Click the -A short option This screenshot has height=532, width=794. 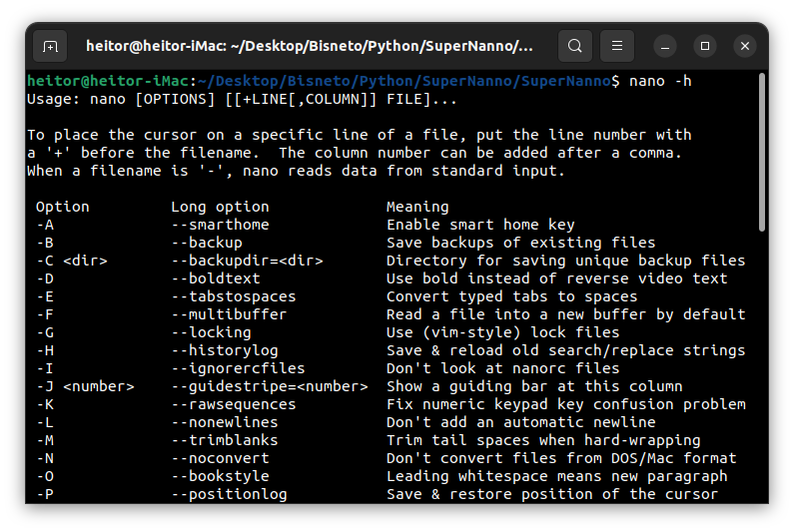[x=45, y=225]
